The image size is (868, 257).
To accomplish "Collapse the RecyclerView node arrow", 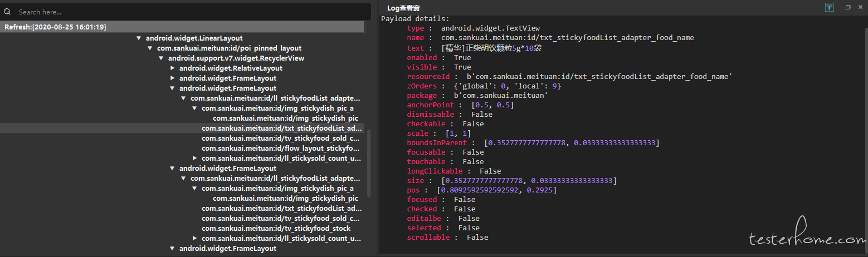I will pos(161,58).
